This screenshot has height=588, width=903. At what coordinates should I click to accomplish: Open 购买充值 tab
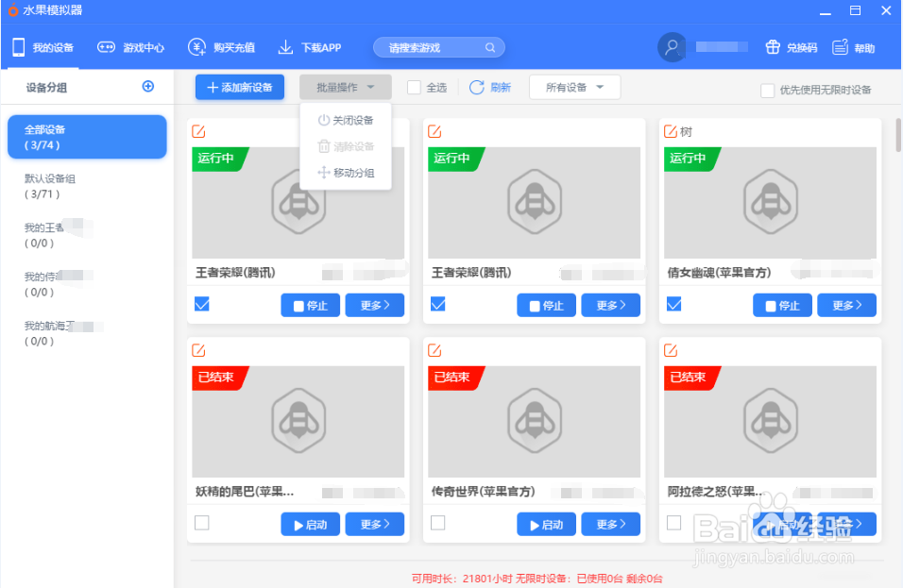[221, 48]
